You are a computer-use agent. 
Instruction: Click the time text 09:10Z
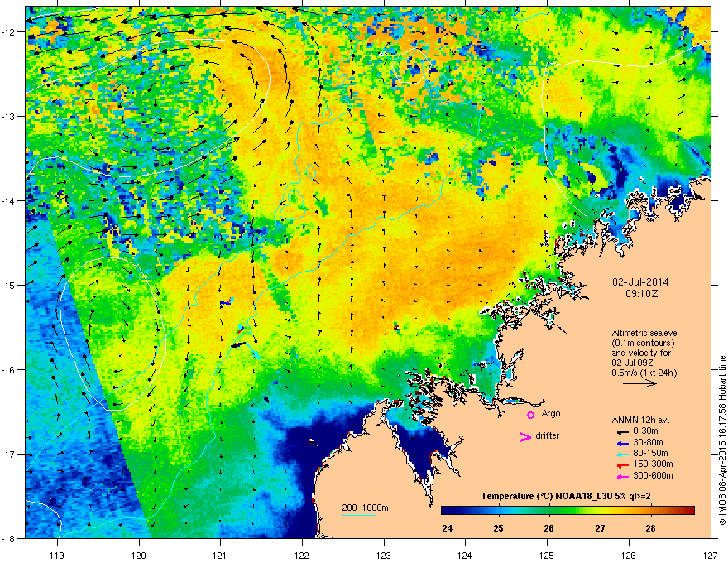tap(641, 294)
